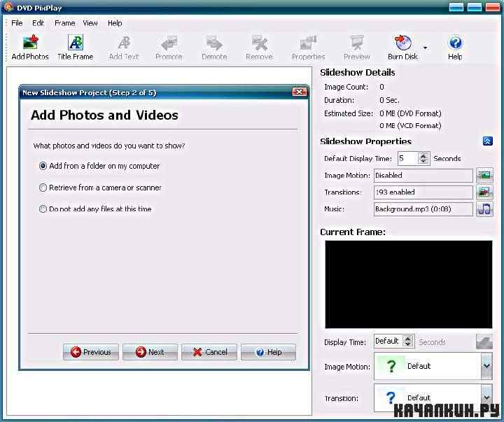Click the Next button
Viewport: 504px width, 422px height.
(x=150, y=352)
